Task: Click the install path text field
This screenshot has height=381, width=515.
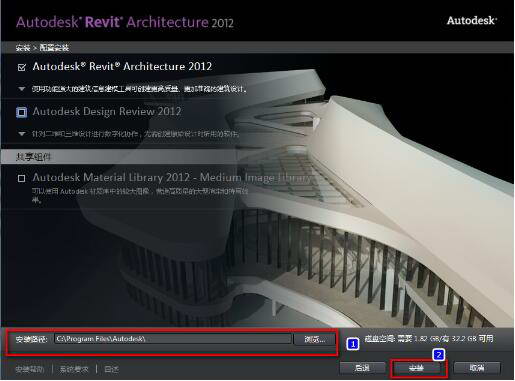Action: (173, 339)
